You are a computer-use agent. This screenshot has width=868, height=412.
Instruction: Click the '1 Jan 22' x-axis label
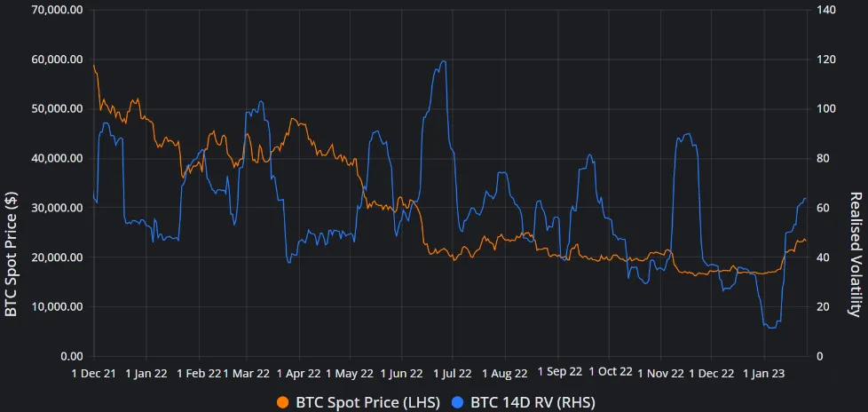pyautogui.click(x=146, y=373)
